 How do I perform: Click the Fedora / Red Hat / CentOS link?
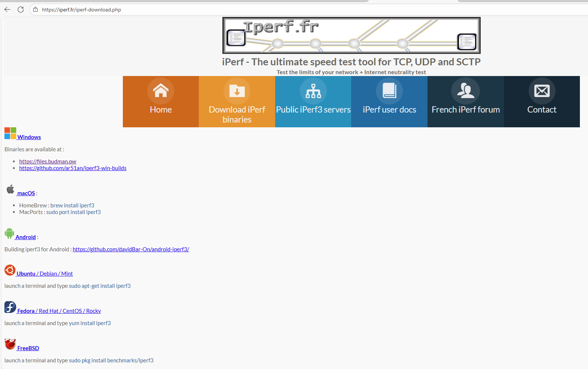tap(59, 311)
